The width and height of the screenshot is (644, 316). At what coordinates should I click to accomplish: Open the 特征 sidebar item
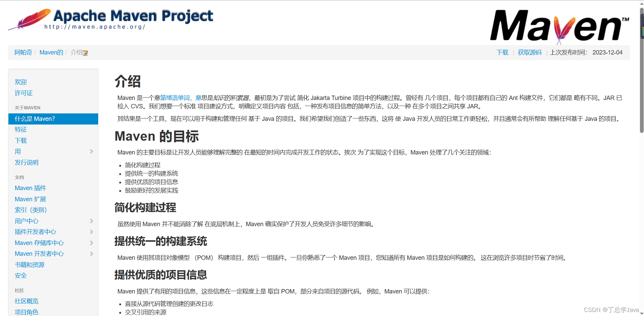tap(21, 130)
